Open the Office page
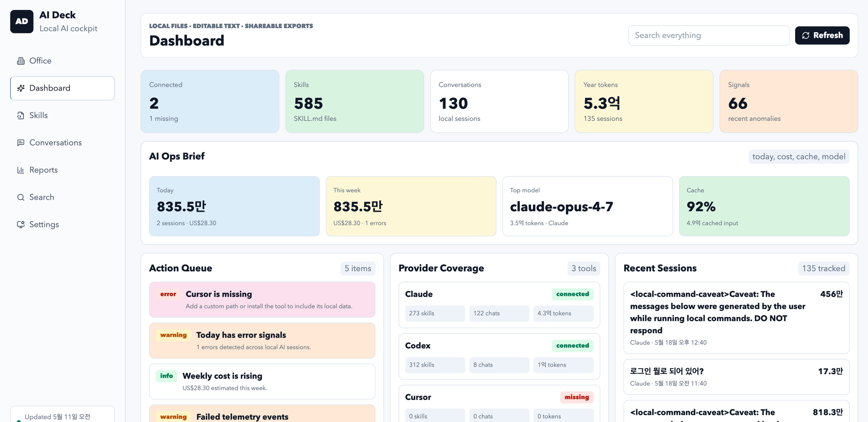 [x=62, y=61]
